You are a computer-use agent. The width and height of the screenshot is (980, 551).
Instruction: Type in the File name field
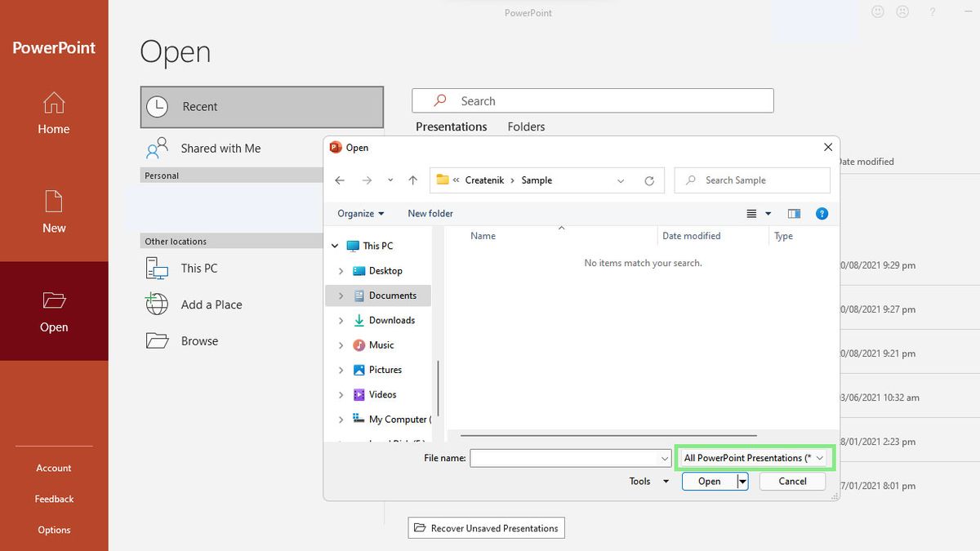pos(568,458)
